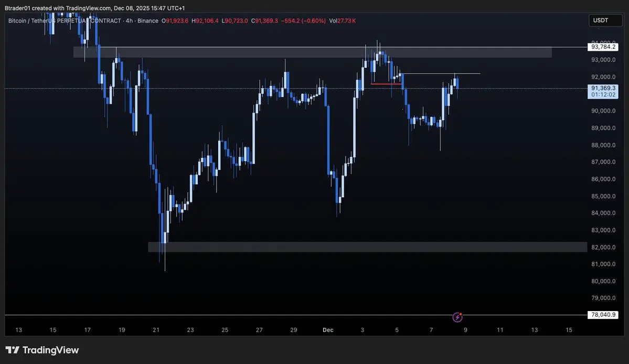Click the 92,000.0 price axis label

click(x=603, y=77)
